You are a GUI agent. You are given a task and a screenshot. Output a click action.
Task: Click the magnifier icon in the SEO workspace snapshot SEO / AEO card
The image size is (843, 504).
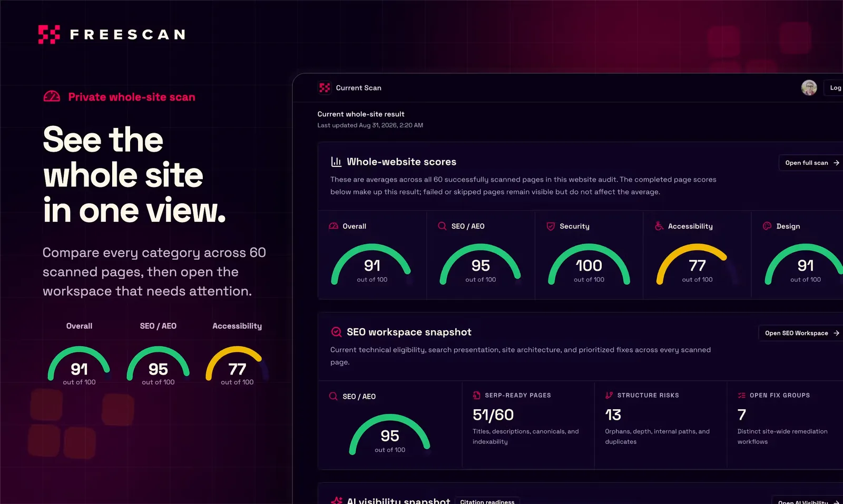[x=334, y=396]
